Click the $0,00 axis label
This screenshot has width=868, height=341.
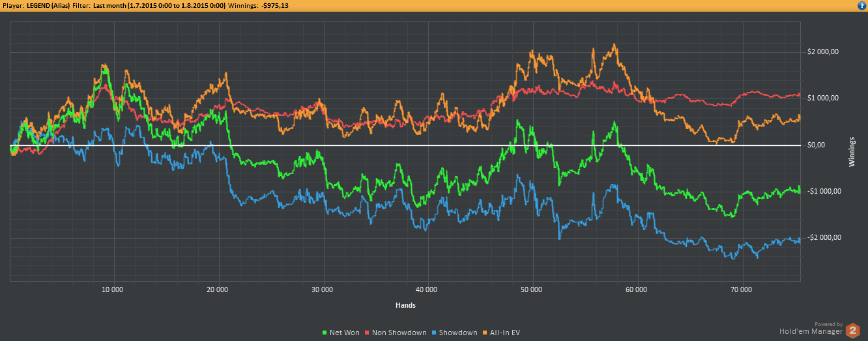point(816,145)
